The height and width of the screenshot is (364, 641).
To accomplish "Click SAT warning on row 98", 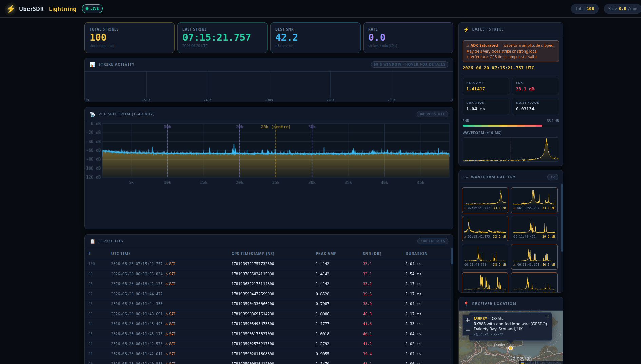I will click(170, 284).
